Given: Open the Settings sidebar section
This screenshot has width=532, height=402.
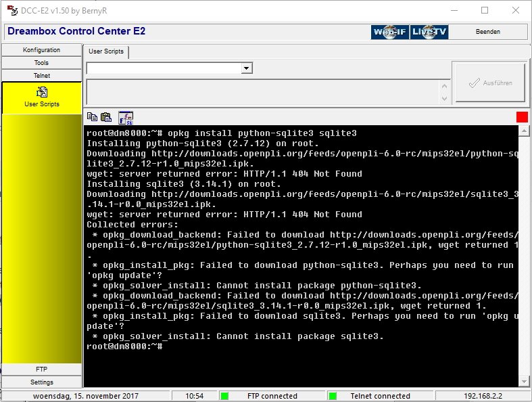Looking at the screenshot, I should tap(41, 382).
